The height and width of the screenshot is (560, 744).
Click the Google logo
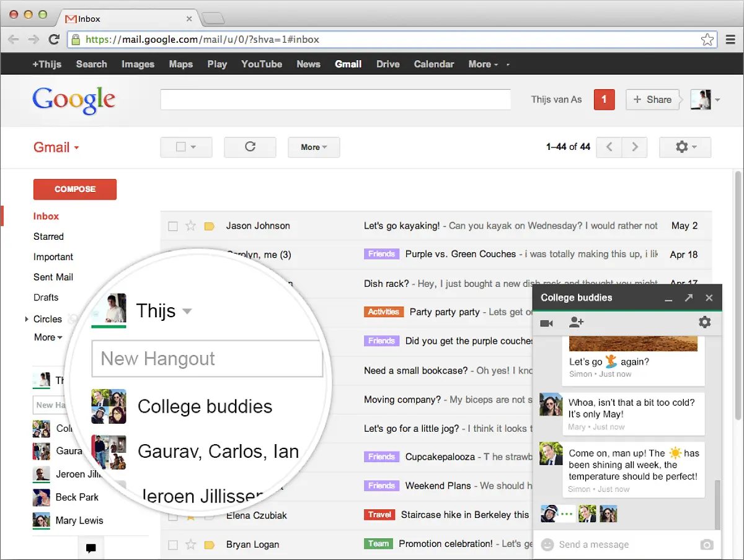coord(73,99)
